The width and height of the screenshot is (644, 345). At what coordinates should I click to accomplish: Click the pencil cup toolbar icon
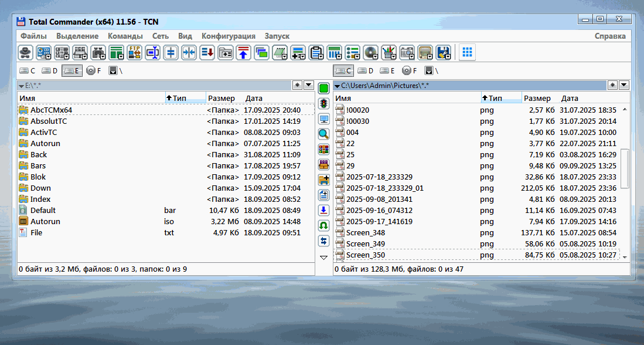tap(388, 53)
